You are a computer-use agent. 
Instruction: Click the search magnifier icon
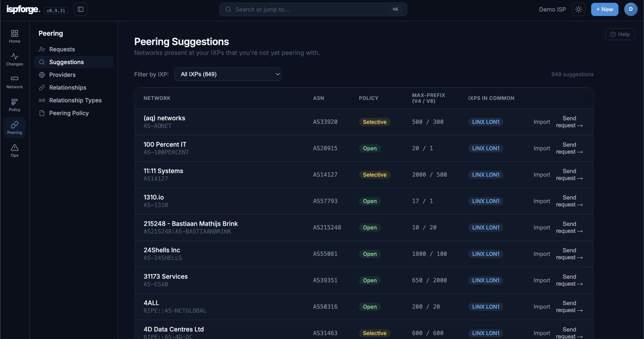tap(229, 9)
